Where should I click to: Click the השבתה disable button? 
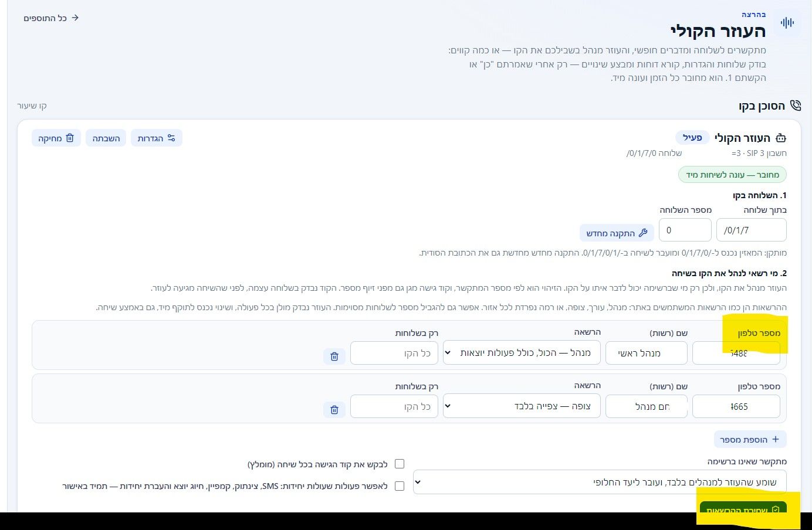(106, 138)
